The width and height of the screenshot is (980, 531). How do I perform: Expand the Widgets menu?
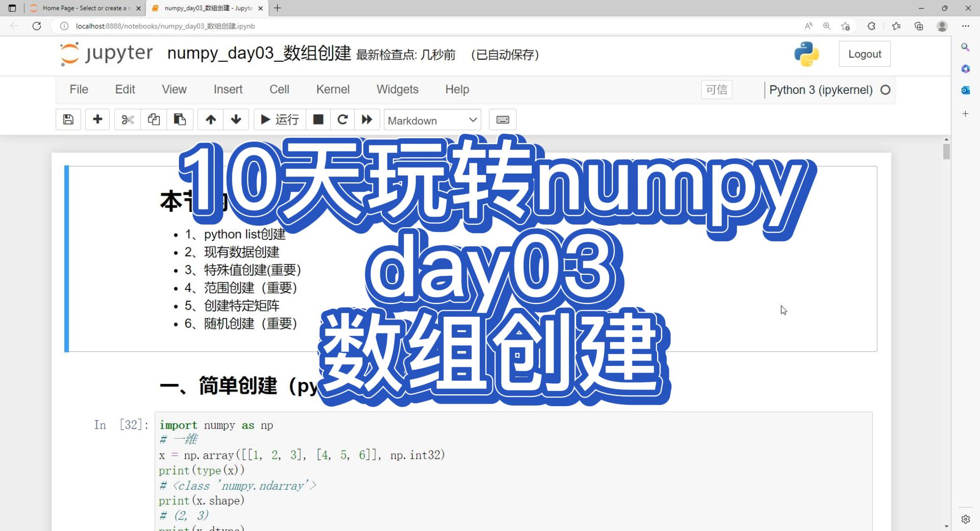pyautogui.click(x=397, y=89)
